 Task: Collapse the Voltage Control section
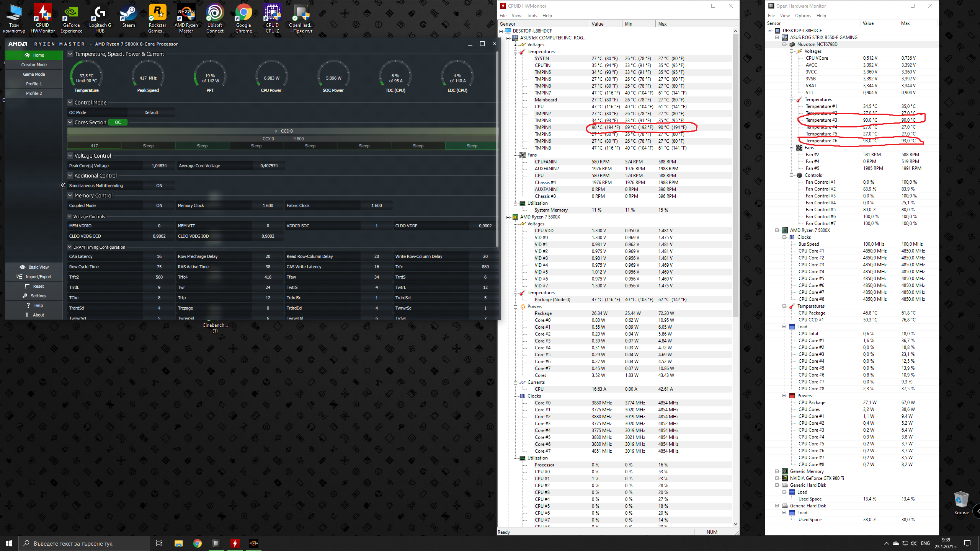(70, 156)
